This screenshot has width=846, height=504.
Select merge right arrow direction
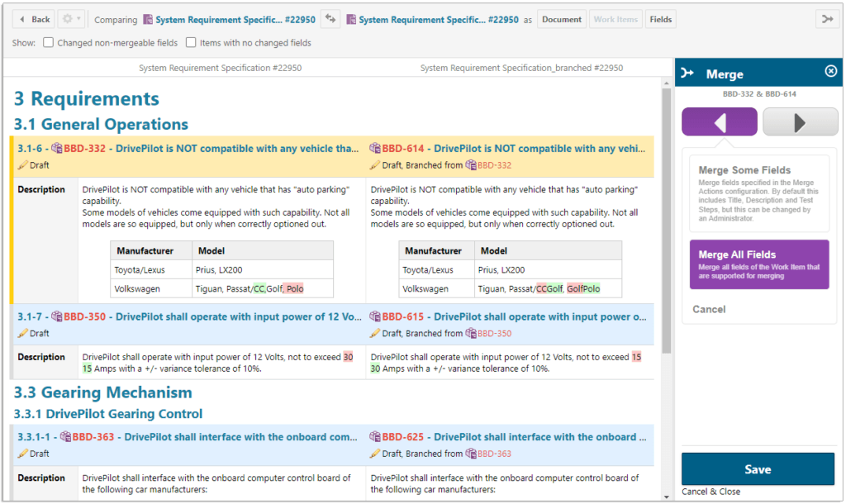800,122
